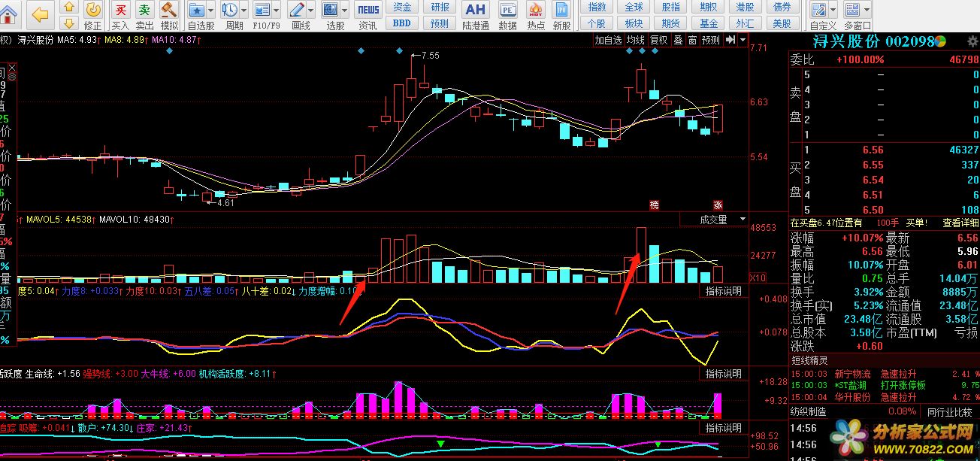Toggle 均线 moving average lines

point(636,40)
